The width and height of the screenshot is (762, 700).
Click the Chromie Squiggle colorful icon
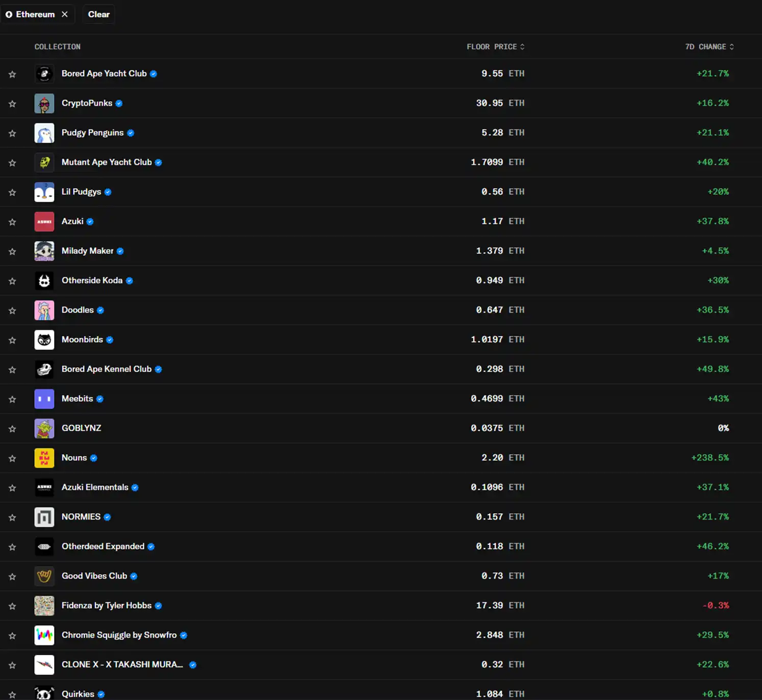pyautogui.click(x=44, y=636)
